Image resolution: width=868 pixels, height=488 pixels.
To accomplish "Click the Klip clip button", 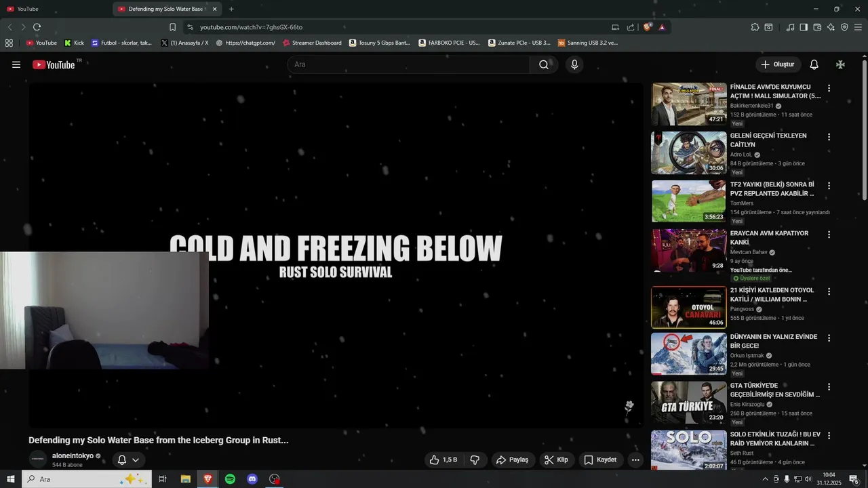I will (556, 460).
